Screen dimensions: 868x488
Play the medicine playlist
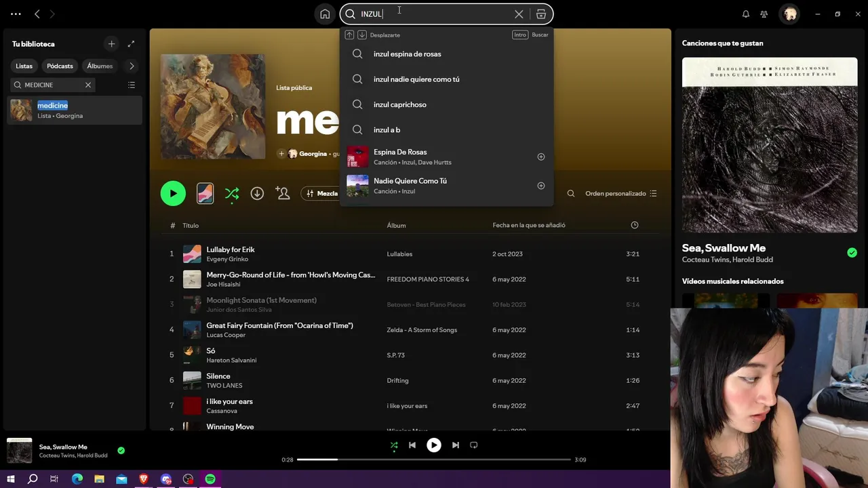173,194
